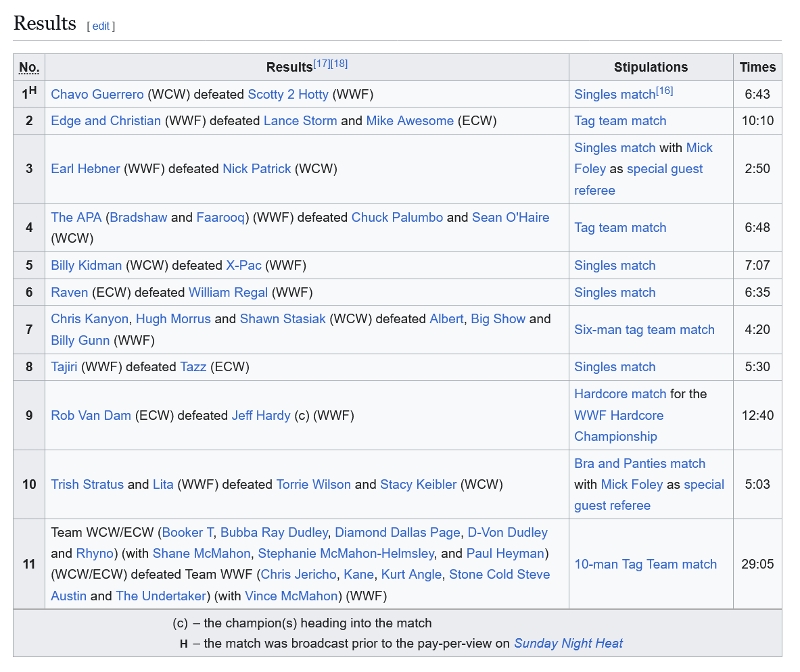Follow the 10-man Tag Team match link
This screenshot has width=800, height=672.
pyautogui.click(x=645, y=565)
